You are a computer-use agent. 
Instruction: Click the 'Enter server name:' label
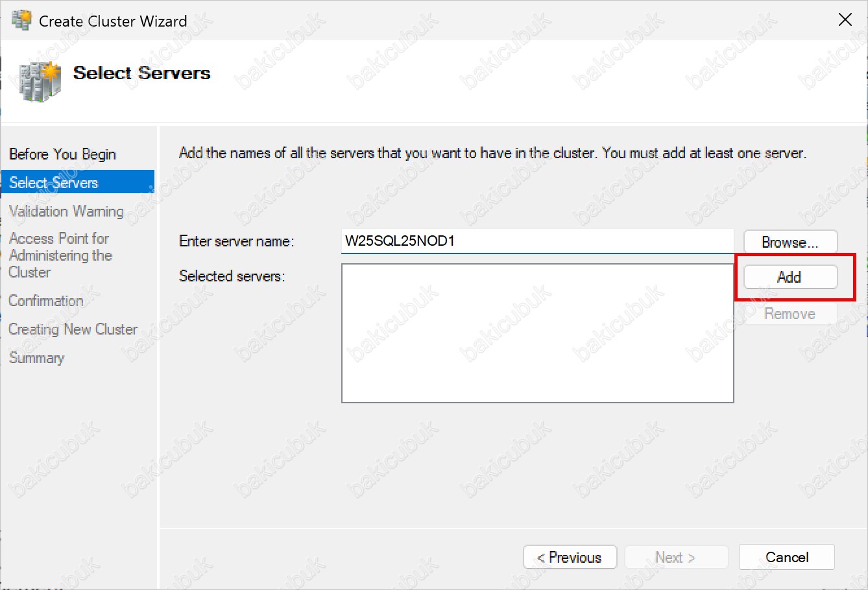[x=237, y=241]
